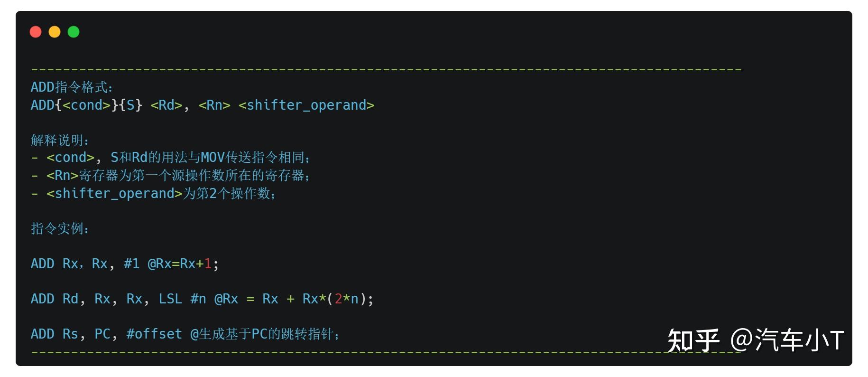The image size is (868, 377).
Task: Click <shifter_operand> in the syntax line
Action: coord(306,105)
